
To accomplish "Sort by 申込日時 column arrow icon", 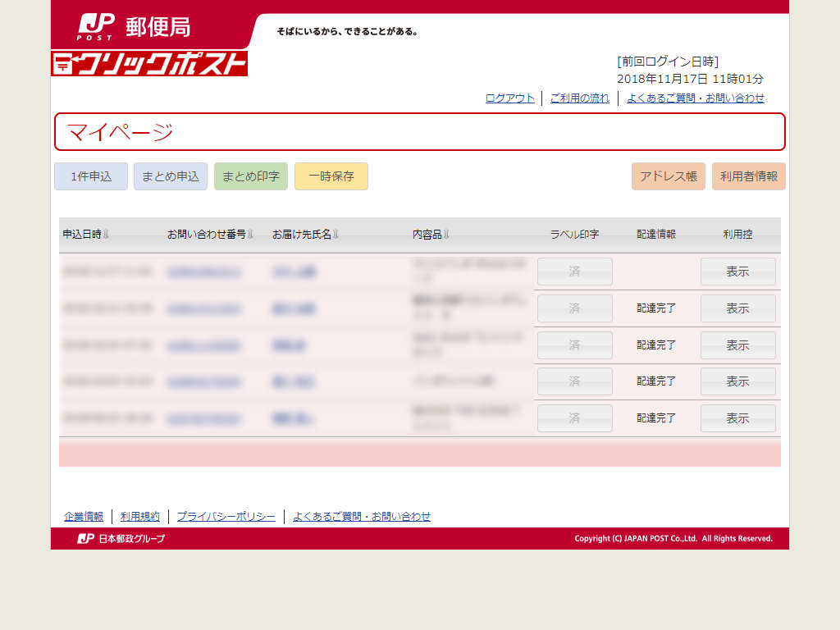I will (106, 234).
